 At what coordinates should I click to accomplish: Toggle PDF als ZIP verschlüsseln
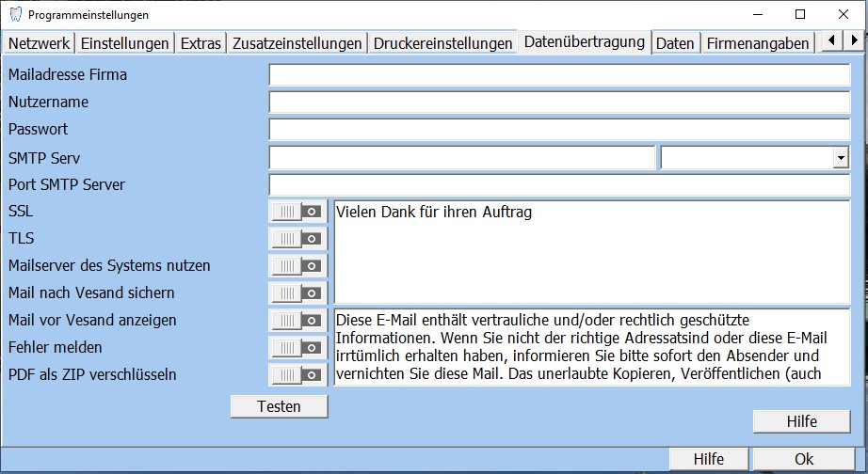297,376
